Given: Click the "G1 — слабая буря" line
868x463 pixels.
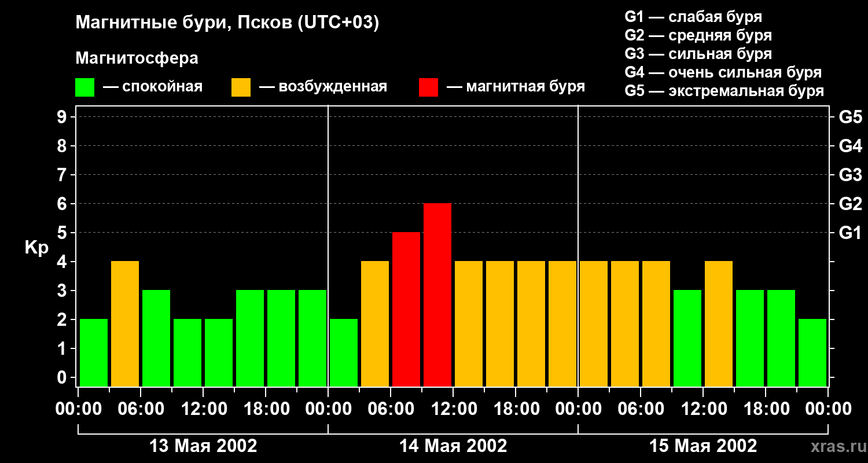Looking at the screenshot, I should tap(693, 17).
